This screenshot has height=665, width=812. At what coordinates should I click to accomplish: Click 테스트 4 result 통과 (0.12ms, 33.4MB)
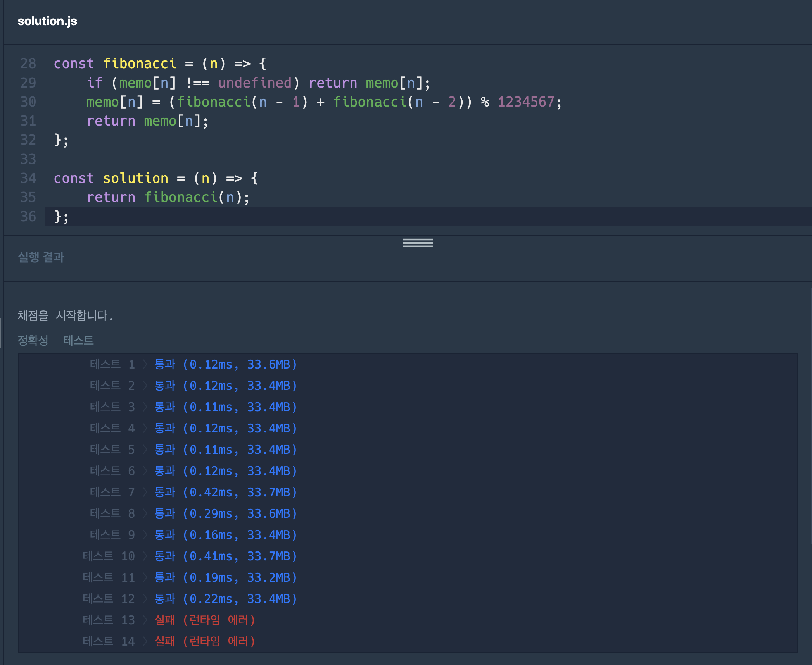[x=226, y=428]
